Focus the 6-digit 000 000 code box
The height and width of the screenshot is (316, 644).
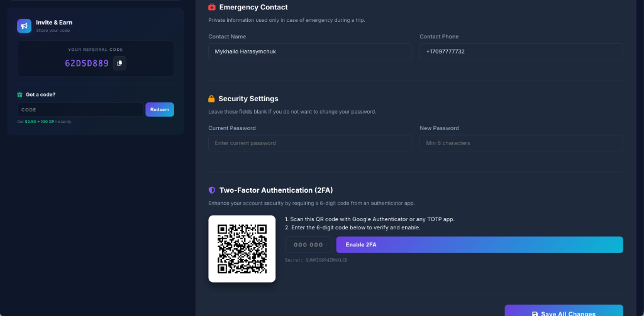(x=309, y=244)
